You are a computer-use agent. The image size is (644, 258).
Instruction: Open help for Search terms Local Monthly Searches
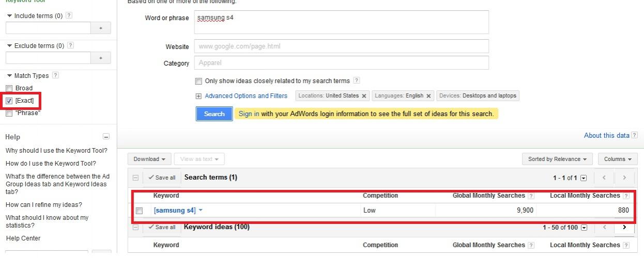[626, 196]
